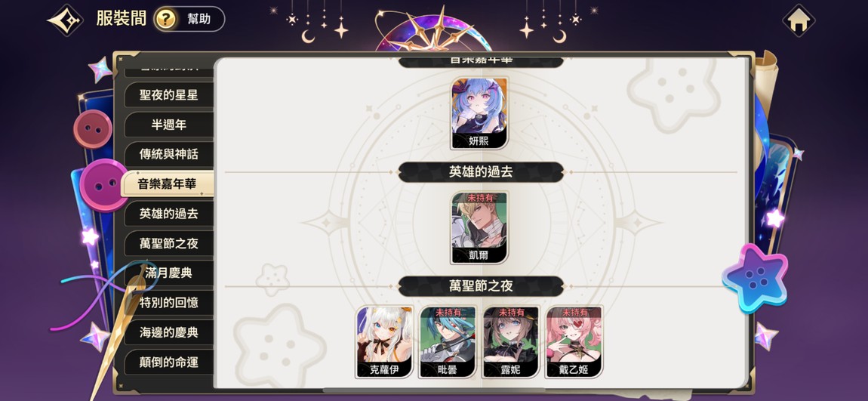Image resolution: width=868 pixels, height=401 pixels.
Task: Open the 滿月慶典 category
Action: pyautogui.click(x=169, y=273)
